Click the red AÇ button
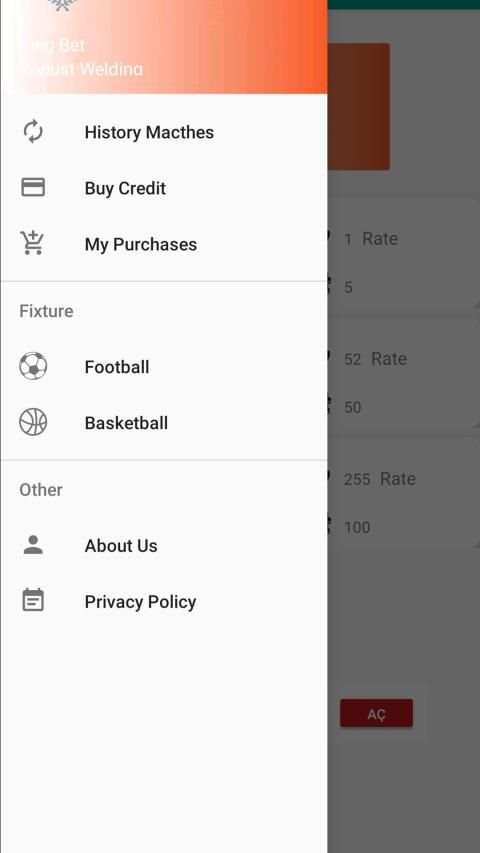 [x=376, y=713]
